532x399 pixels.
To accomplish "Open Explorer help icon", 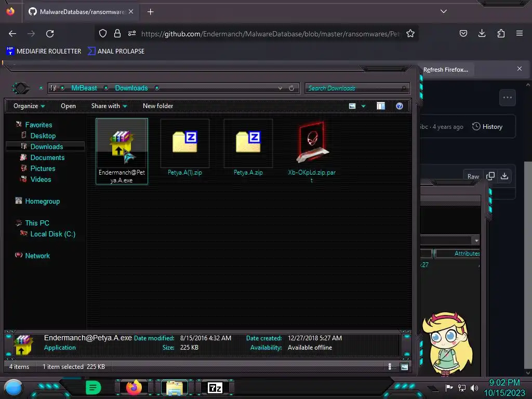I will click(400, 106).
